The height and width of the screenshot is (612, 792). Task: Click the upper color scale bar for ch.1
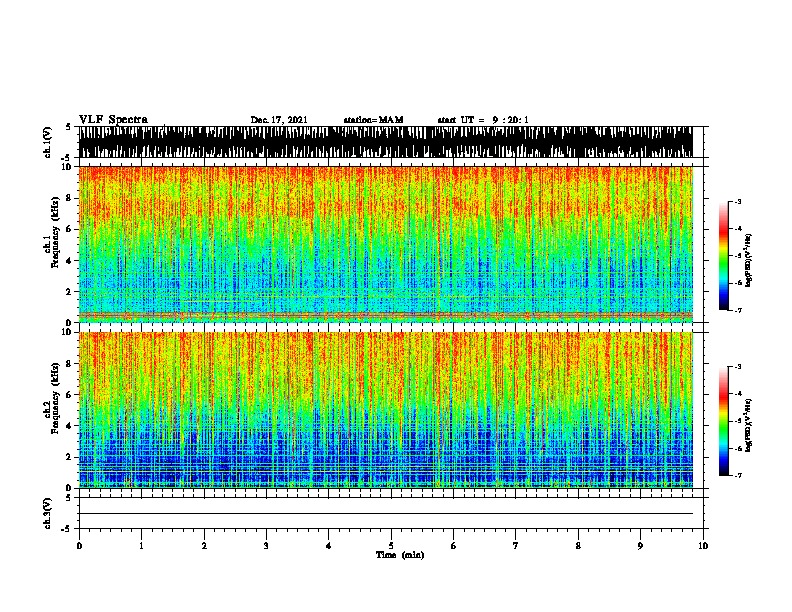(x=724, y=256)
